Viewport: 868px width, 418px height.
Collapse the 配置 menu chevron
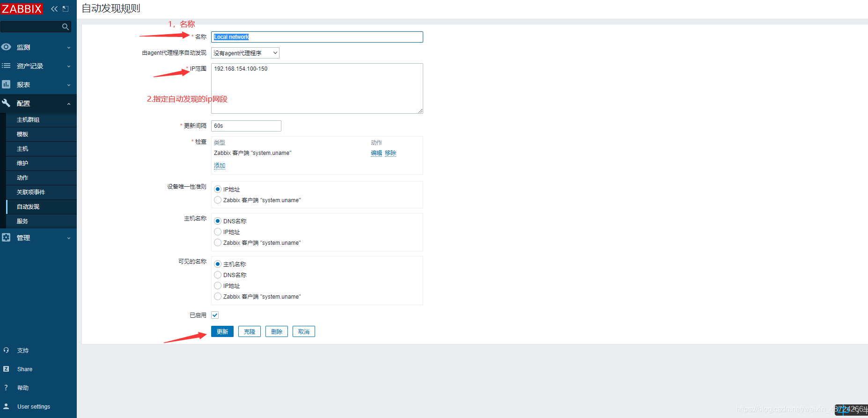pos(69,103)
